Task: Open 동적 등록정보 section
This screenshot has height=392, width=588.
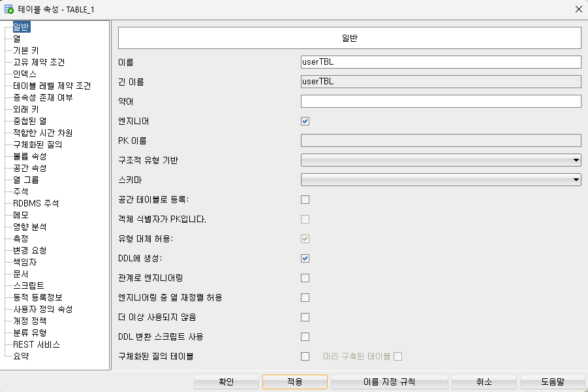Action: click(38, 297)
